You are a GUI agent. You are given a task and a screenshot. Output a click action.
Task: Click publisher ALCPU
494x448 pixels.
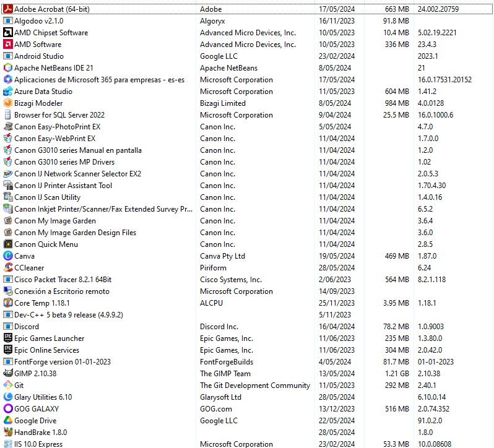[x=211, y=303]
